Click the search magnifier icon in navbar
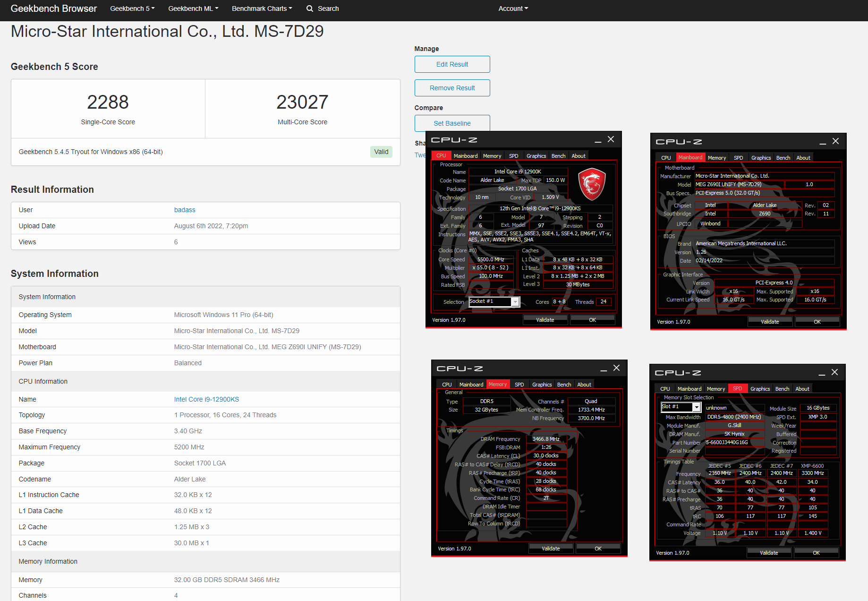The height and width of the screenshot is (601, 868). [x=310, y=9]
